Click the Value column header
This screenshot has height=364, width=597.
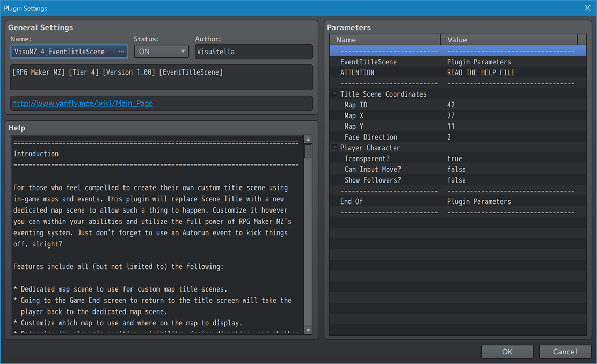[x=509, y=40]
